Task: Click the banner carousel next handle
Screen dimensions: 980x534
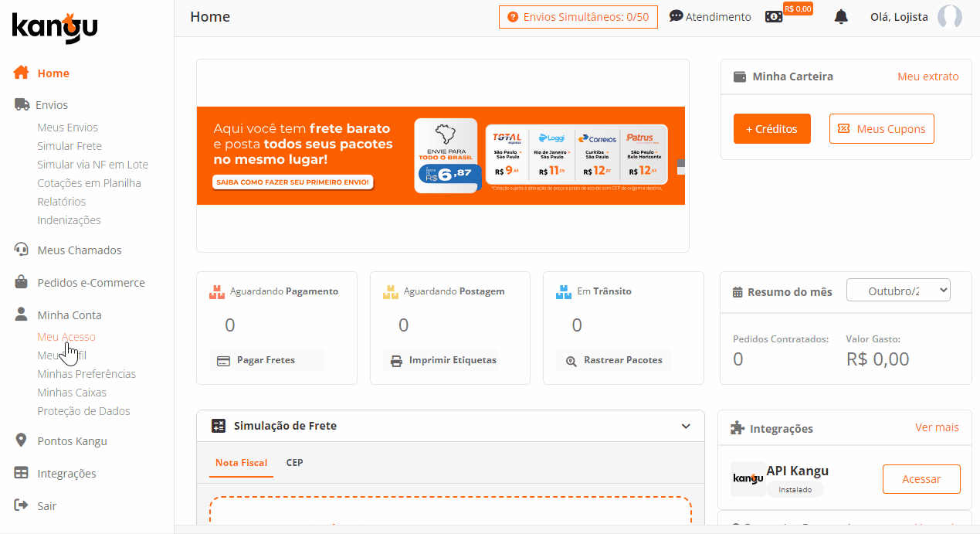Action: click(x=681, y=166)
